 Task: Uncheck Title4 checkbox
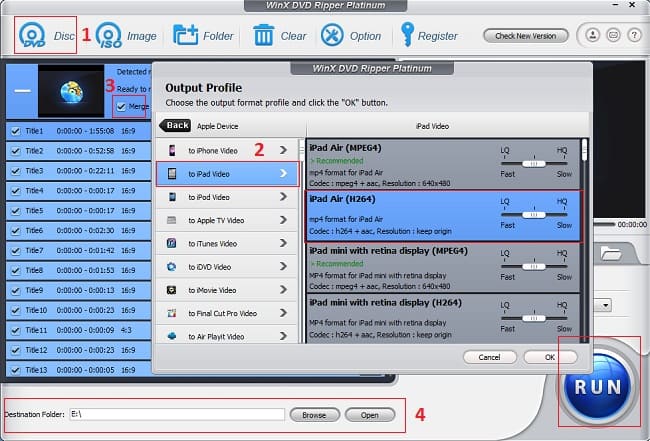click(16, 191)
